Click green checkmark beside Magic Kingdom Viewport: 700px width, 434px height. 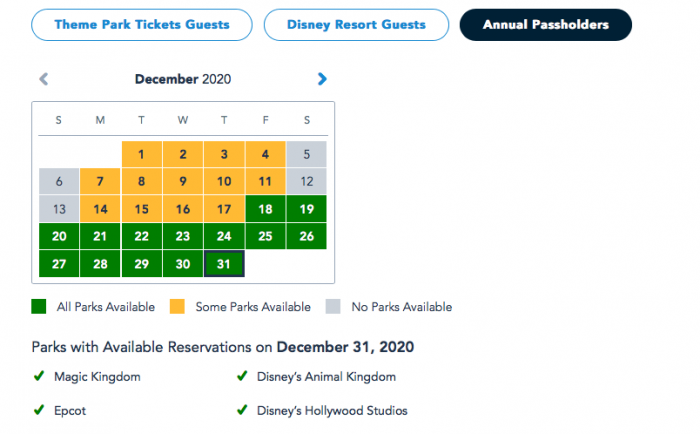(x=38, y=377)
